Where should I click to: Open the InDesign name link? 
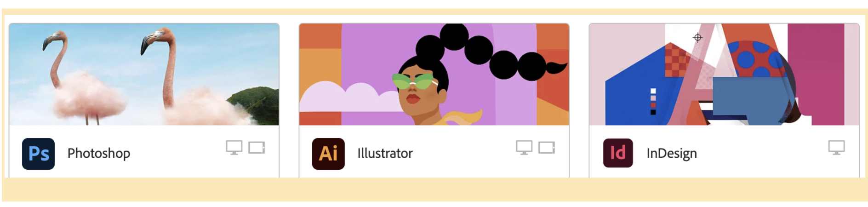pos(672,154)
